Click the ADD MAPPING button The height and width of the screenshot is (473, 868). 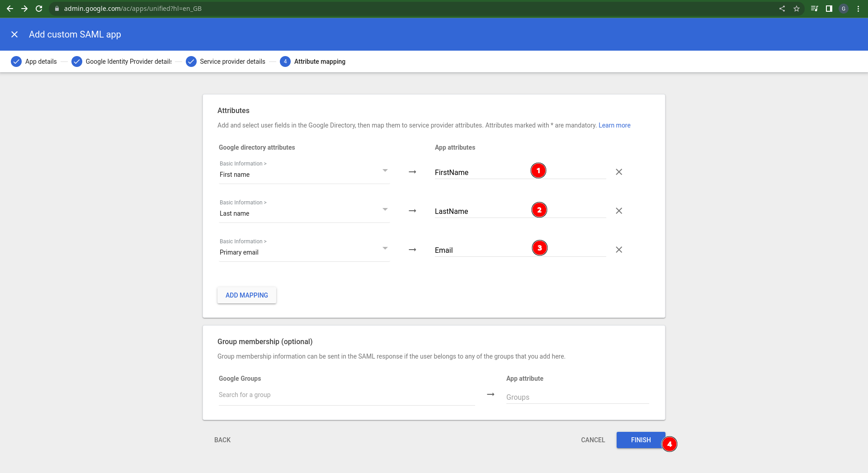coord(247,295)
